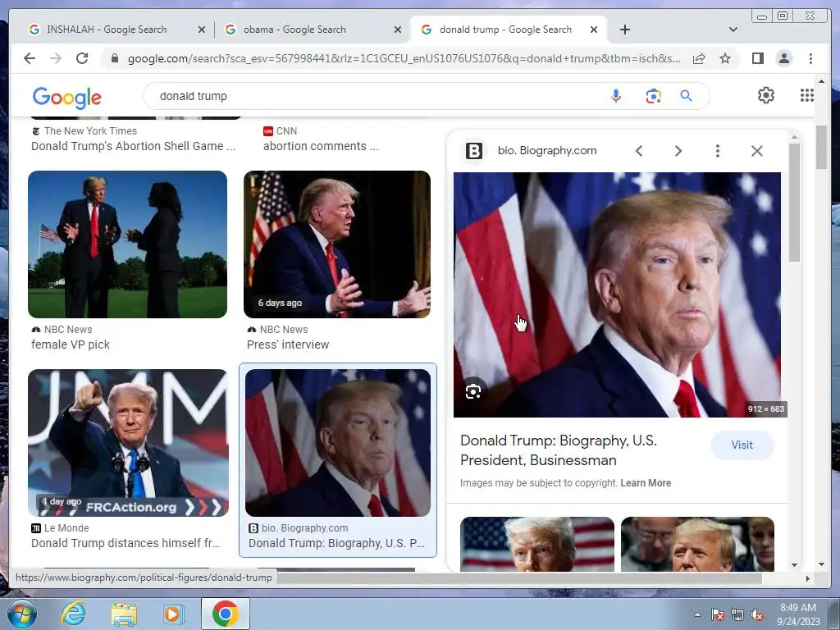Viewport: 840px width, 630px height.
Task: Click the 'Press' interview' result caption
Action: coord(288,345)
